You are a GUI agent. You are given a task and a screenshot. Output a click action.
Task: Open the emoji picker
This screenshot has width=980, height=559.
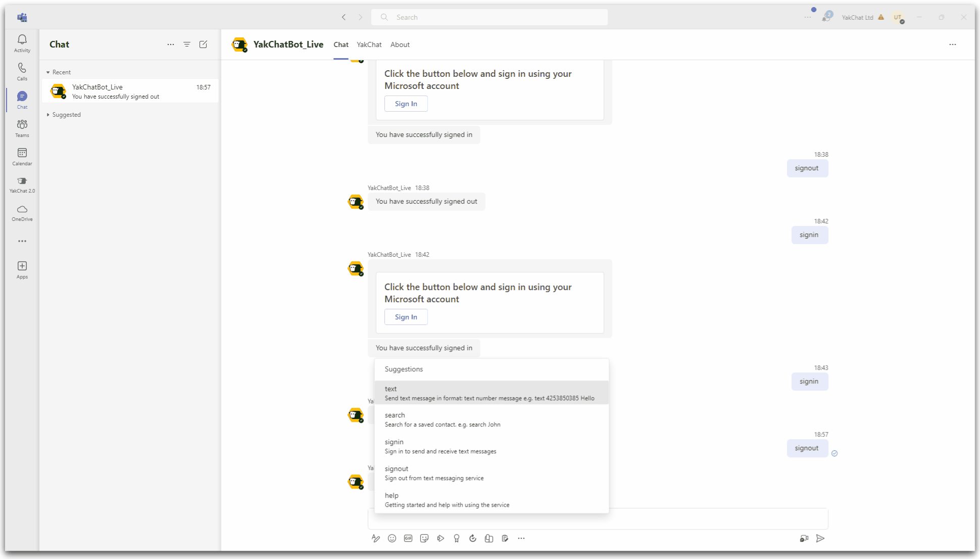[x=392, y=538]
